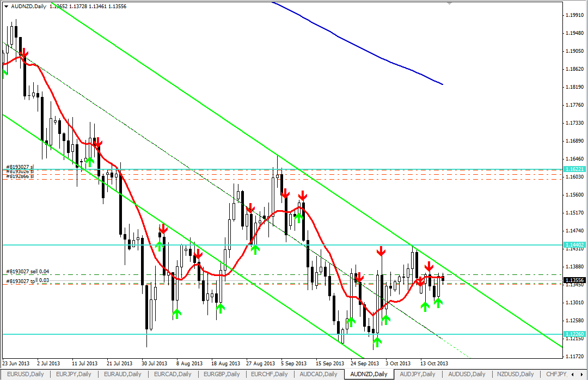Click the 1.15170 price scale value
The width and height of the screenshot is (588, 380).
(x=574, y=213)
